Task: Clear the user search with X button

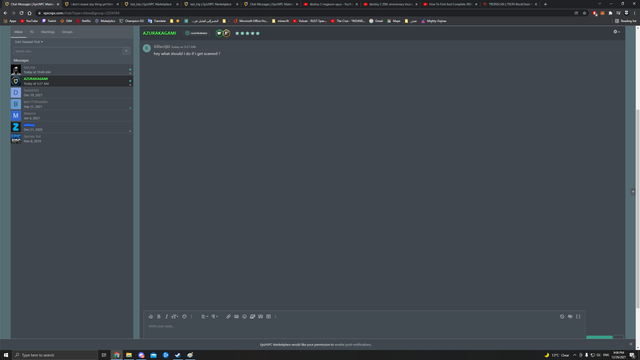Action: coord(126,51)
